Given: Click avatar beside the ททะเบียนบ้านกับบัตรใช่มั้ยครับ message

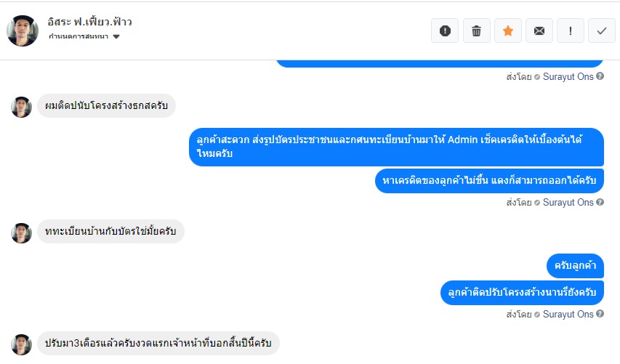Looking at the screenshot, I should [x=21, y=232].
